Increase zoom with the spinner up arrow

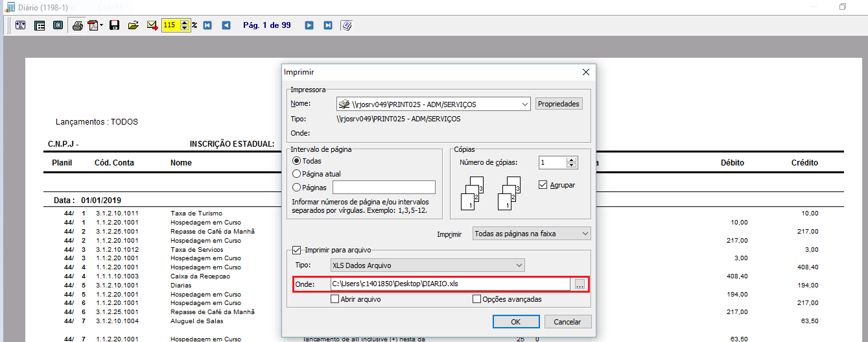tap(185, 23)
